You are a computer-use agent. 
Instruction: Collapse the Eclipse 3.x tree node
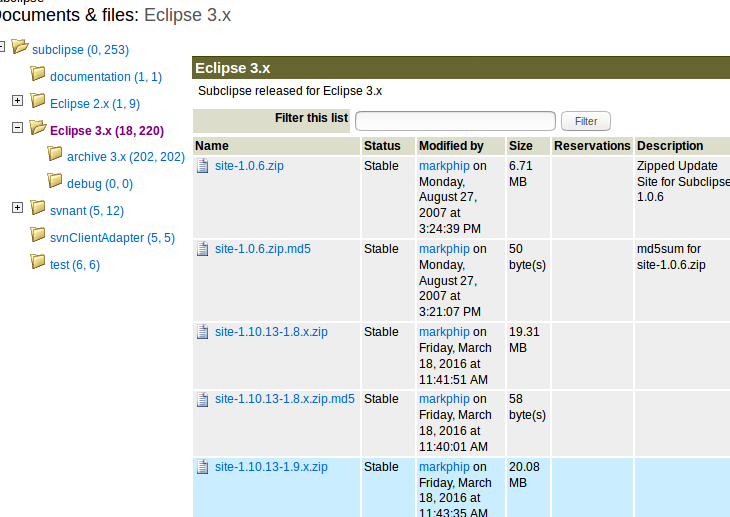[17, 128]
